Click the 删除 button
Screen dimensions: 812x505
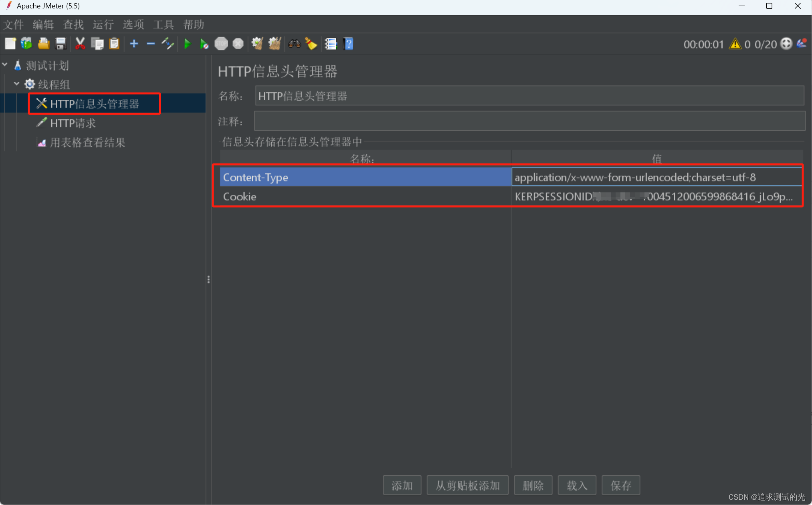pos(533,485)
